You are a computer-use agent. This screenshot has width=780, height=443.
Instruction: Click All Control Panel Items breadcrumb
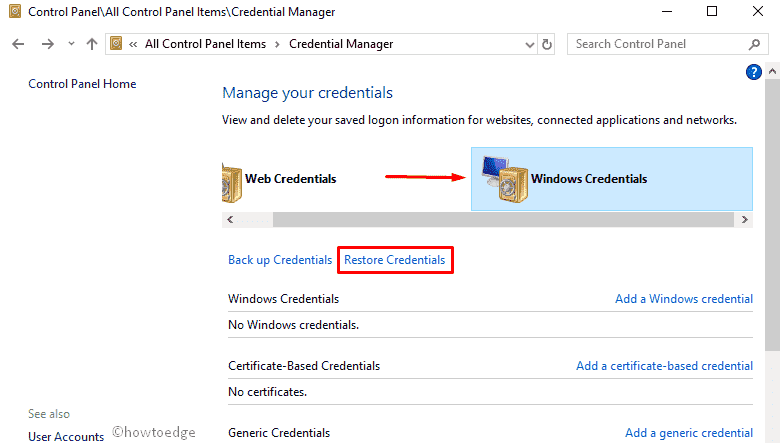[205, 44]
